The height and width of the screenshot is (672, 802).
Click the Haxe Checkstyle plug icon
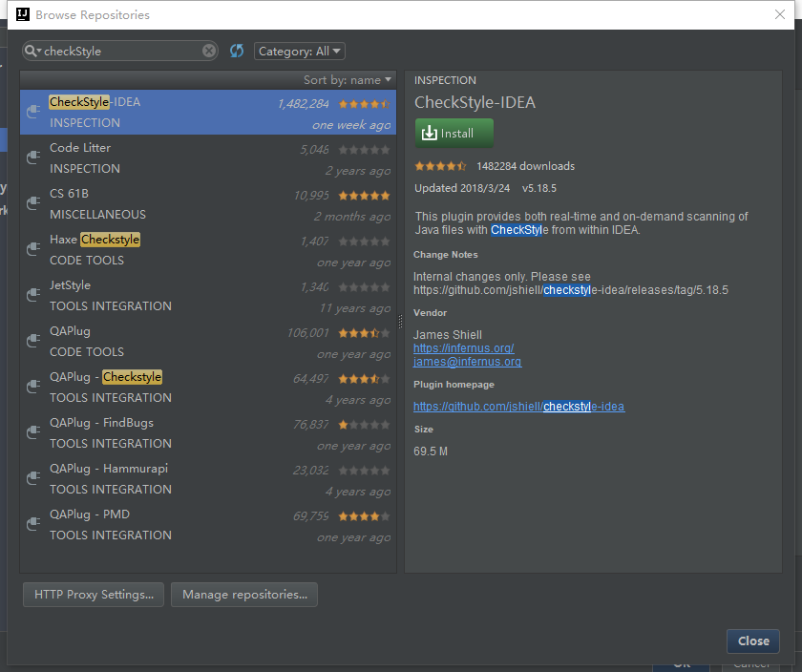[33, 248]
